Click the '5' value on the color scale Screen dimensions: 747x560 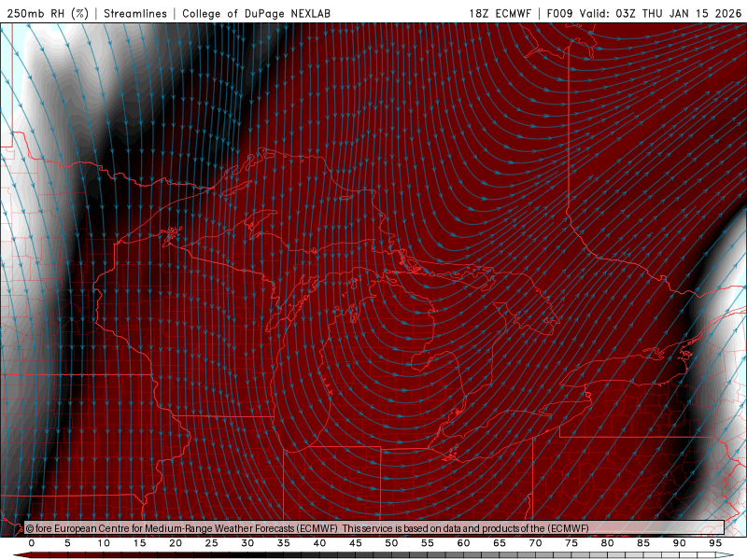[67, 543]
